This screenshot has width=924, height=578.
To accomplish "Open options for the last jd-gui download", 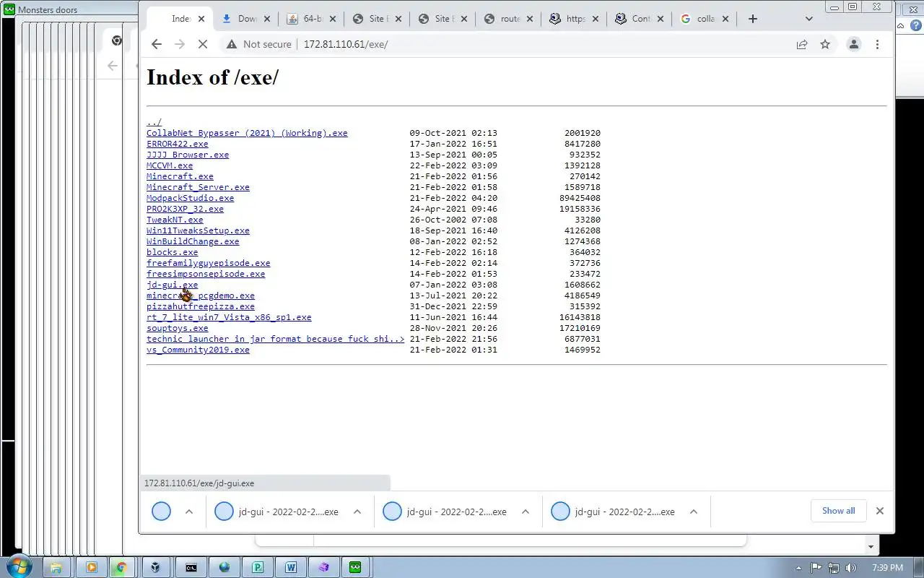I will click(694, 512).
